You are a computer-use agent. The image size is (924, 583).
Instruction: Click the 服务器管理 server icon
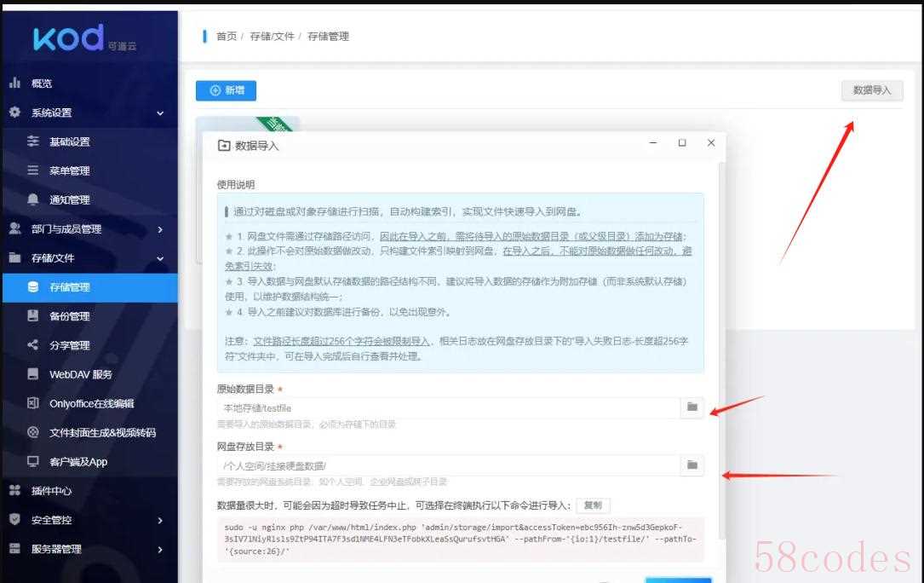coord(14,548)
